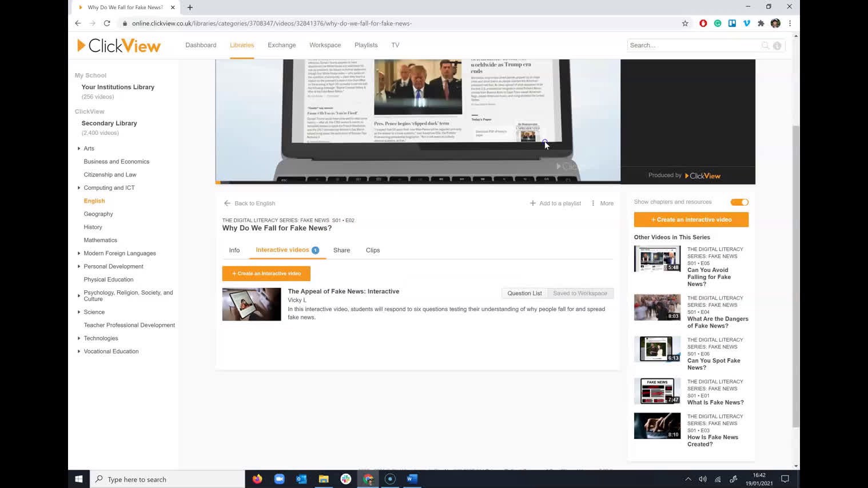The height and width of the screenshot is (488, 868).
Task: Click the back arrow next to Back to English
Action: (227, 203)
